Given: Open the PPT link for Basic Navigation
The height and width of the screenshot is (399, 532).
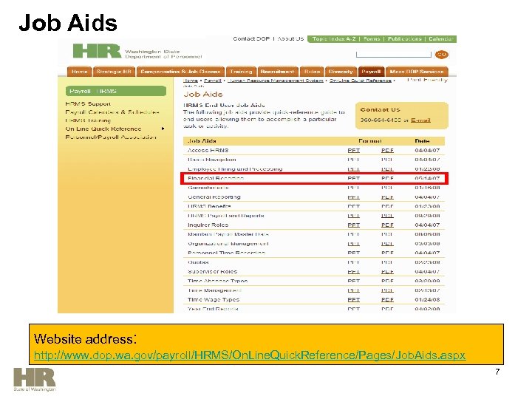Looking at the screenshot, I should (x=353, y=160).
